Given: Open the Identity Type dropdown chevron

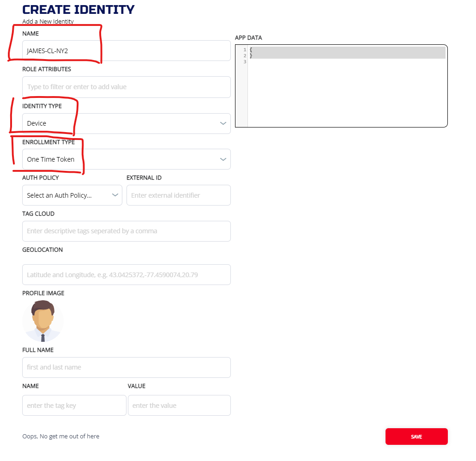Looking at the screenshot, I should [223, 123].
